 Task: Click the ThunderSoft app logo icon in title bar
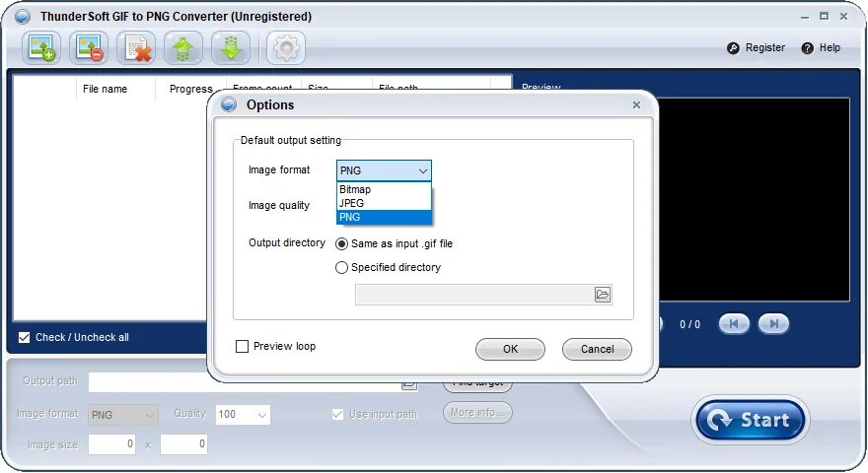click(23, 17)
